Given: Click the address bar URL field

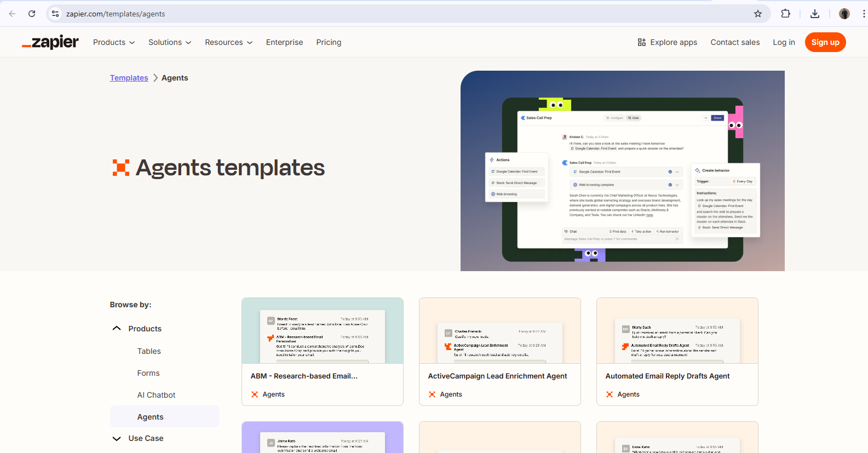Looking at the screenshot, I should point(383,14).
